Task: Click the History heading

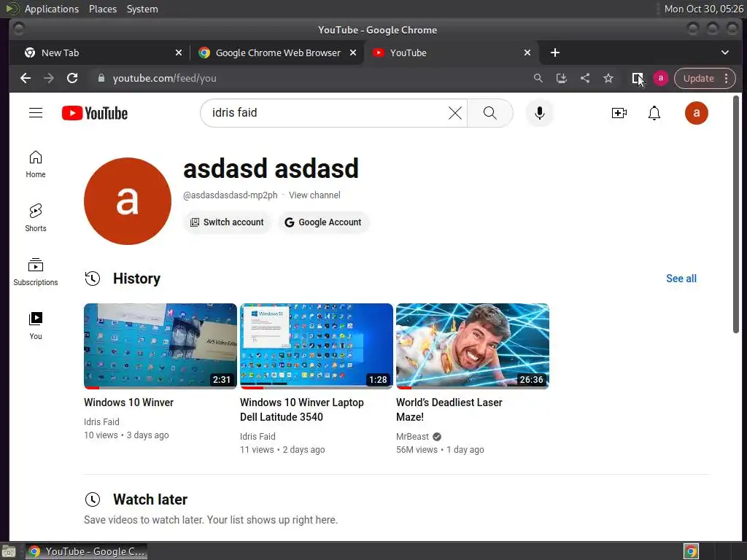Action: (136, 279)
